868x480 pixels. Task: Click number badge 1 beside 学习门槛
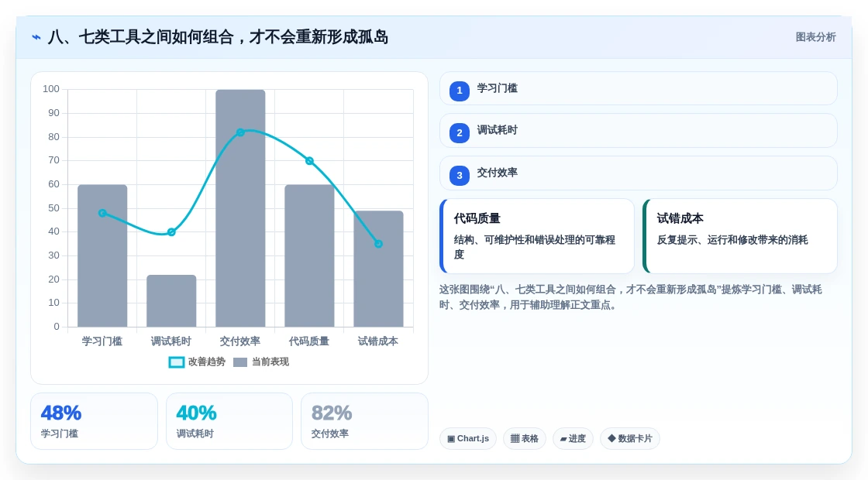[x=460, y=91]
